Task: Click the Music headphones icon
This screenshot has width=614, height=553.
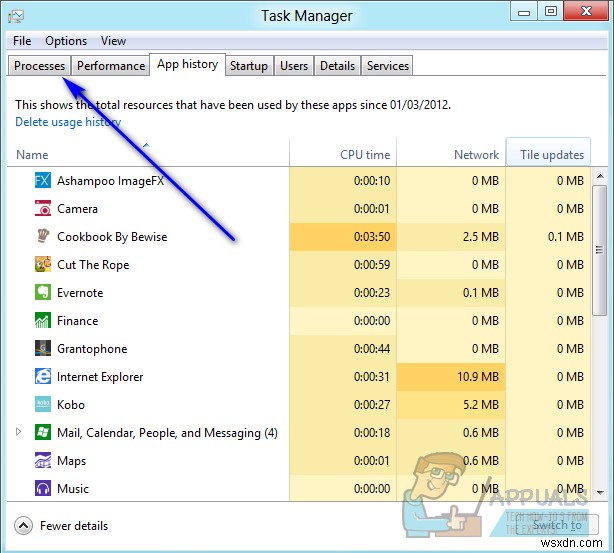Action: pyautogui.click(x=43, y=488)
